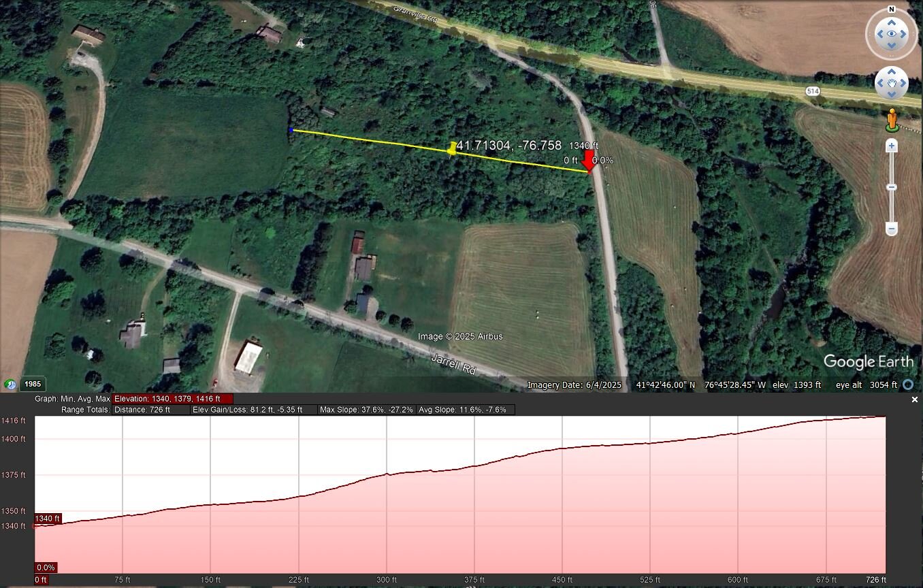Click the Max Slope statistics box
The width and height of the screenshot is (923, 588).
[366, 410]
